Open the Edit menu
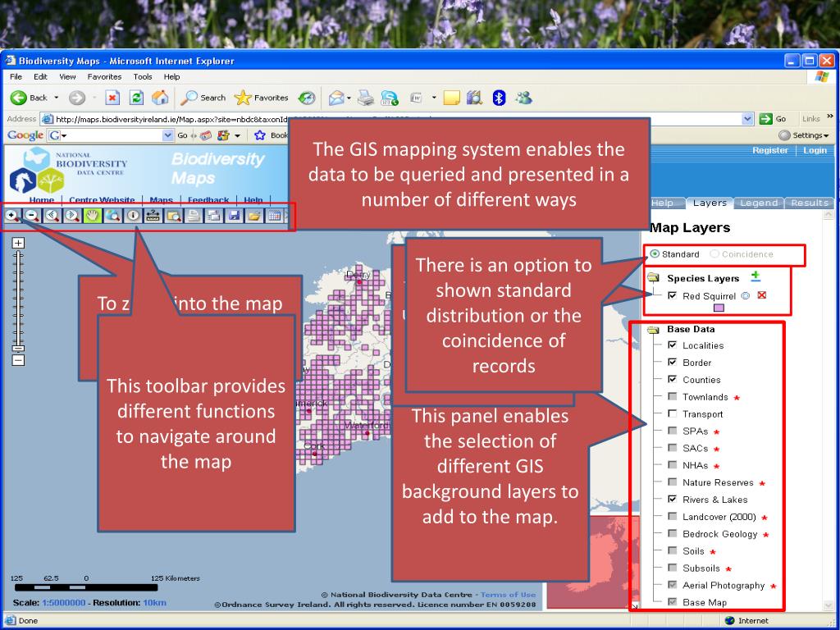Viewport: 840px width, 630px height. pyautogui.click(x=40, y=76)
